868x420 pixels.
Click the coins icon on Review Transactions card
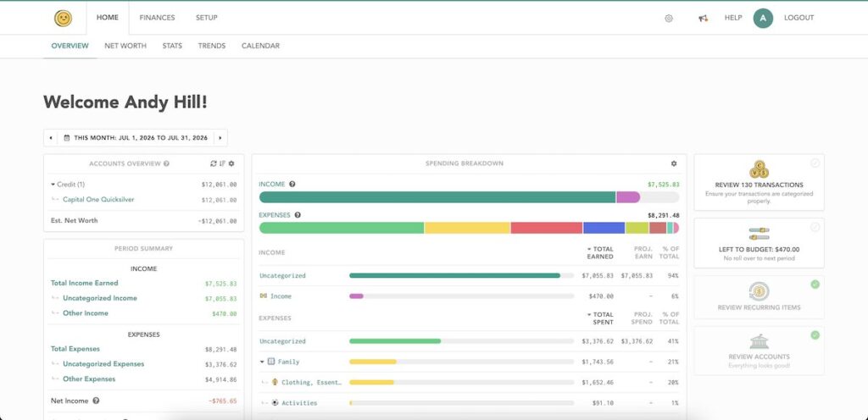point(759,169)
